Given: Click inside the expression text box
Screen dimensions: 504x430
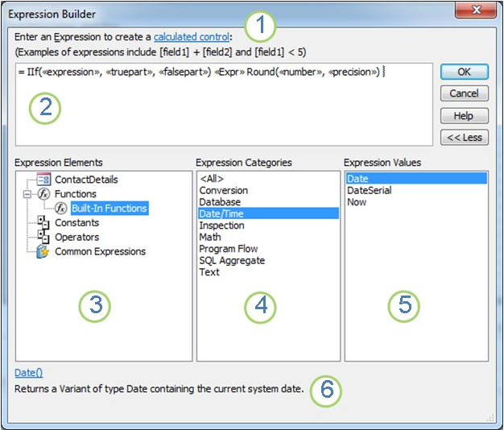Looking at the screenshot, I should [x=224, y=105].
